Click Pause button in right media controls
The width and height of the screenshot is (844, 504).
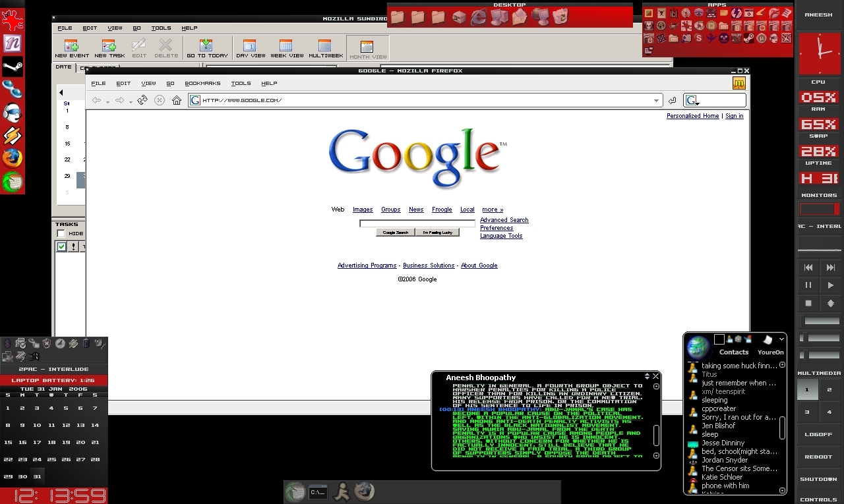pos(808,285)
